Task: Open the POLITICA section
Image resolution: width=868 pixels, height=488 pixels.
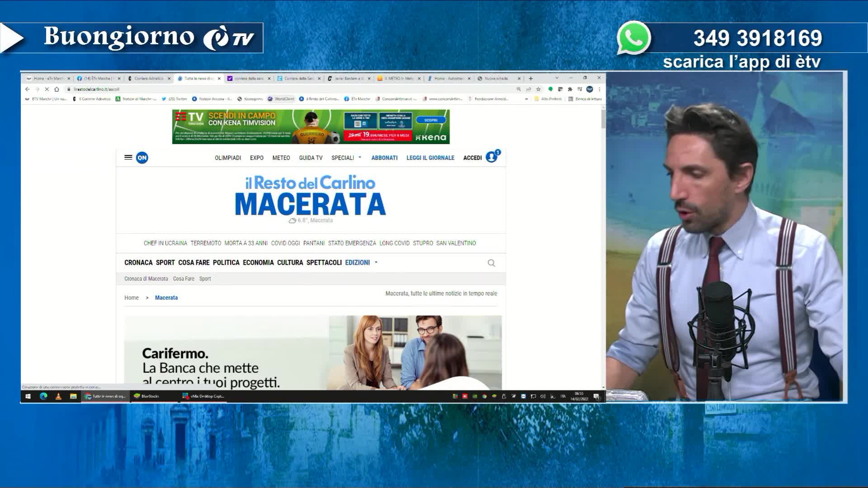Action: [x=226, y=263]
